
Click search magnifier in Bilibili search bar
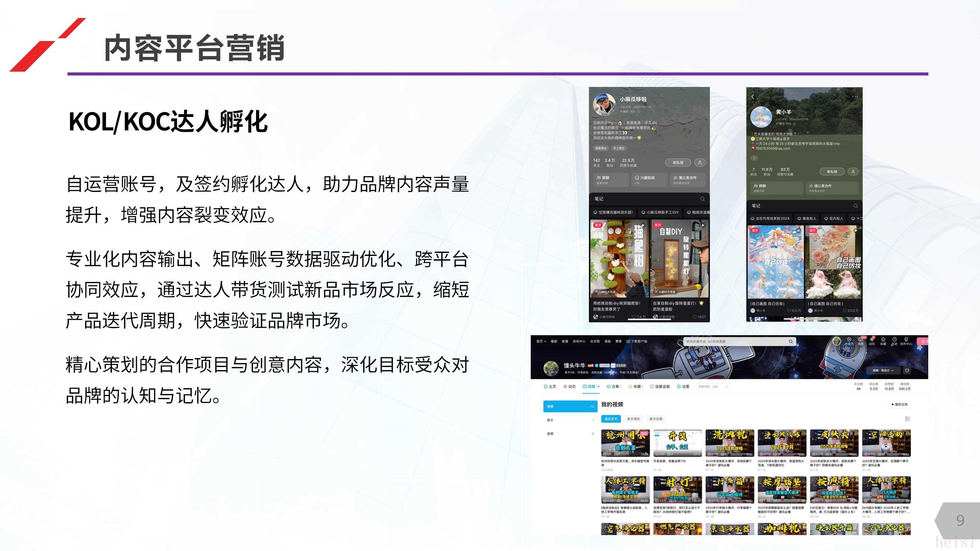790,342
